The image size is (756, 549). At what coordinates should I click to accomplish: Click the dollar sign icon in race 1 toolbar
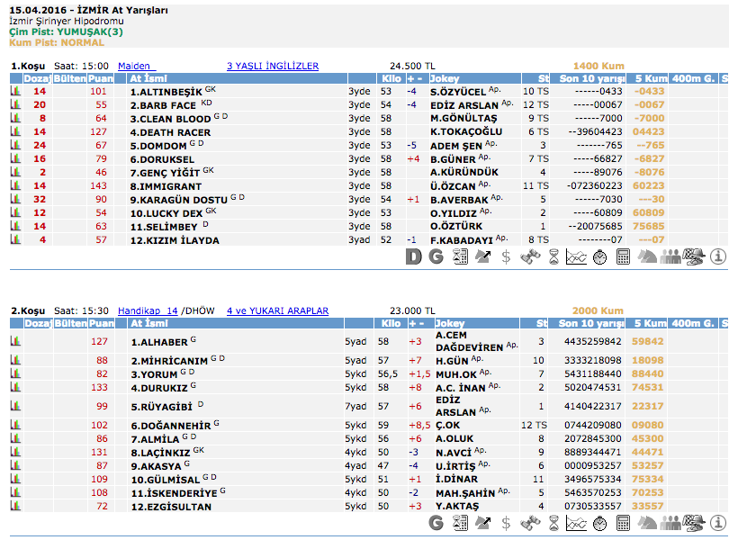click(506, 257)
